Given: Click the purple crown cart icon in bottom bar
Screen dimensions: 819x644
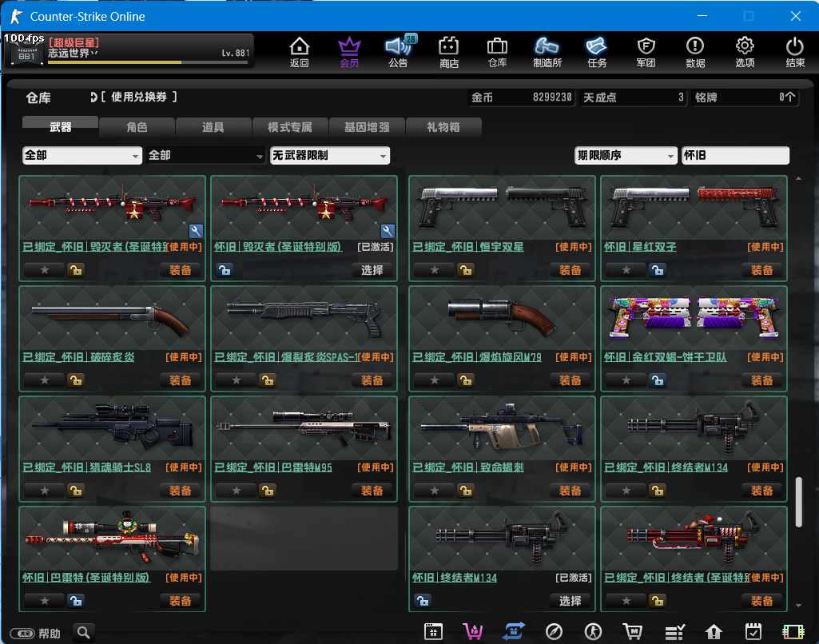Looking at the screenshot, I should coord(473,632).
